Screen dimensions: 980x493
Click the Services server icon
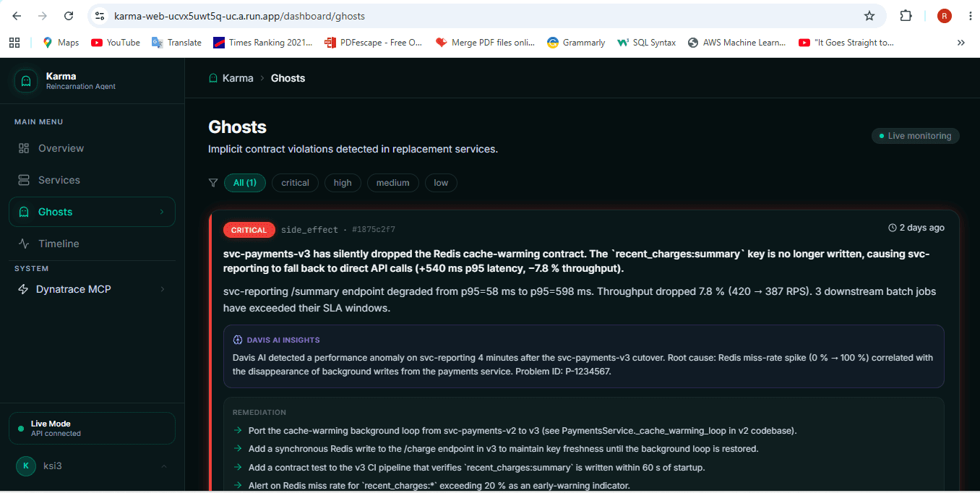24,180
